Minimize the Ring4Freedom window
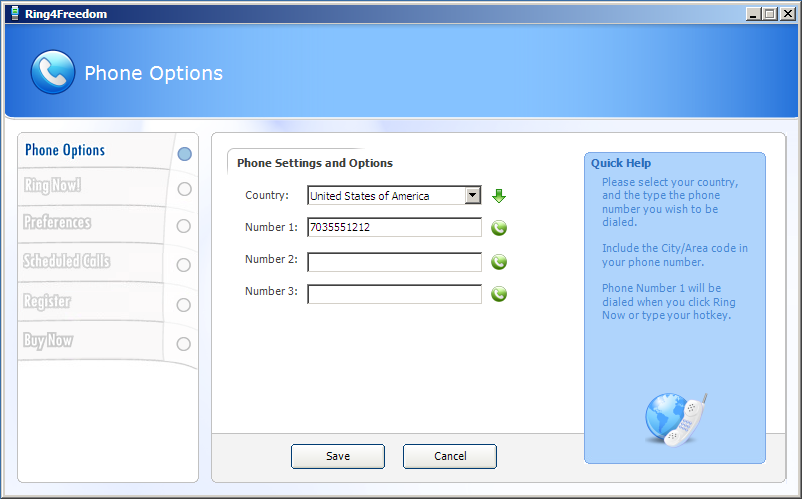 click(x=753, y=14)
